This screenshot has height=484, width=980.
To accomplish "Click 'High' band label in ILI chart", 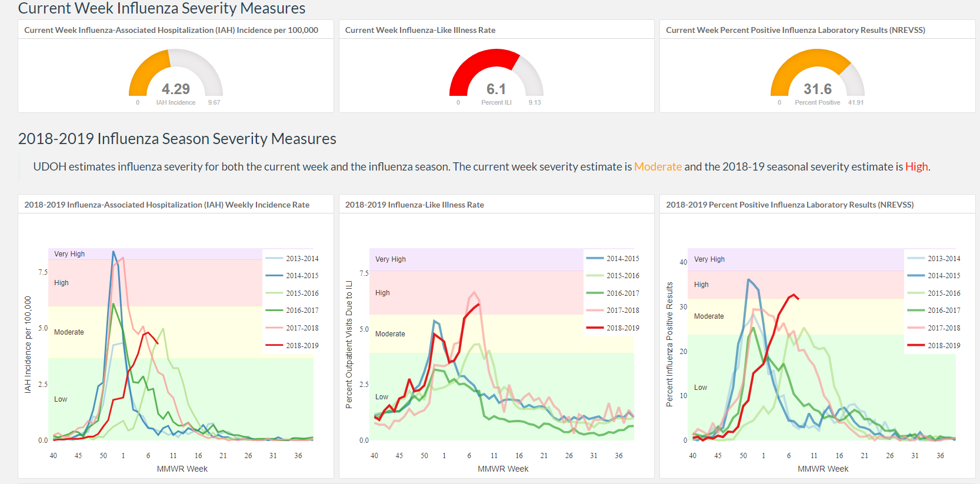I will pyautogui.click(x=382, y=293).
